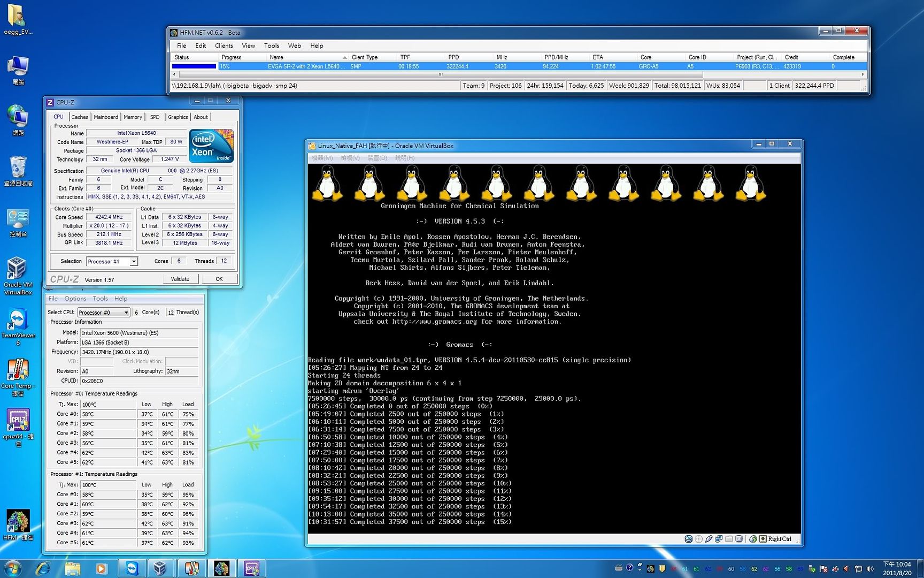This screenshot has height=578, width=924.
Task: Open the Web menu in HFM.NET
Action: tap(295, 45)
